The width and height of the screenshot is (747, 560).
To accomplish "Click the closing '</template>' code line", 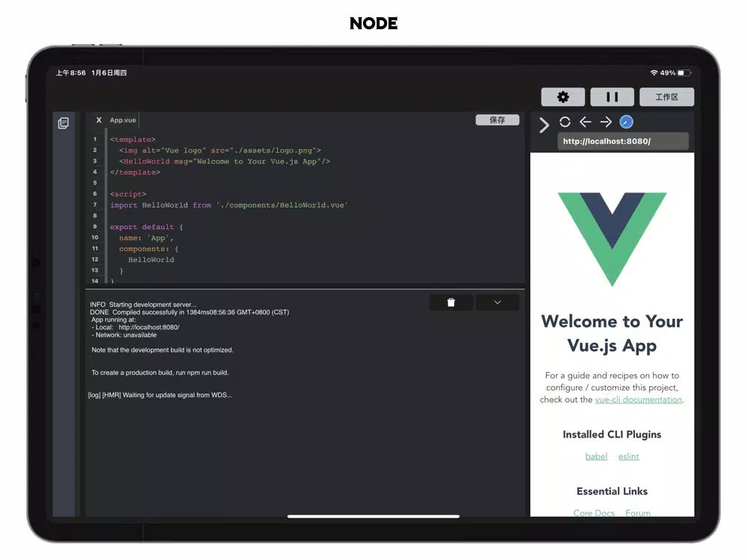I will pos(135,172).
